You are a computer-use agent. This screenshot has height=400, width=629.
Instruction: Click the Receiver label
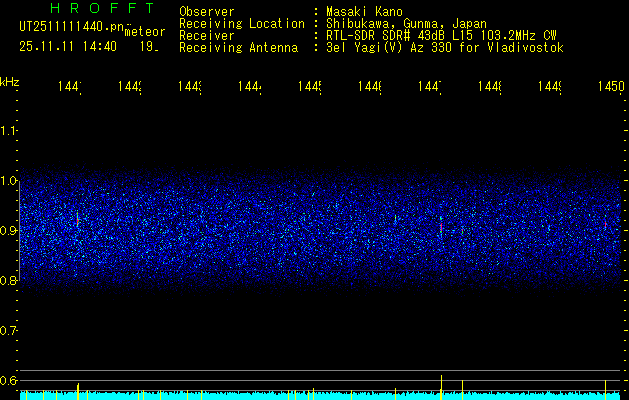pyautogui.click(x=207, y=36)
